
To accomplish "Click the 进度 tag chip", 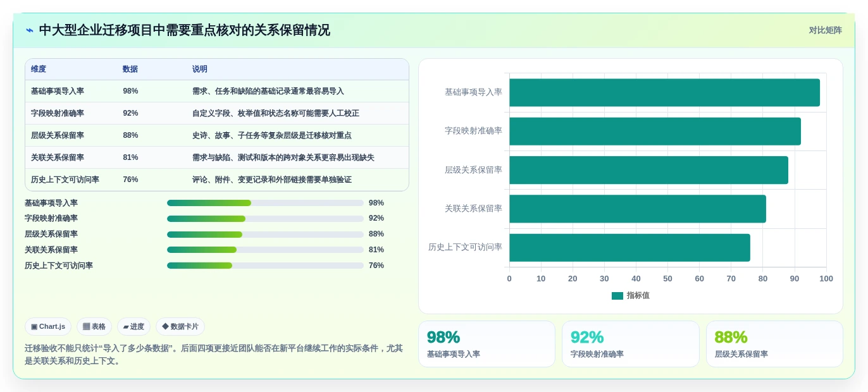I will (x=133, y=327).
